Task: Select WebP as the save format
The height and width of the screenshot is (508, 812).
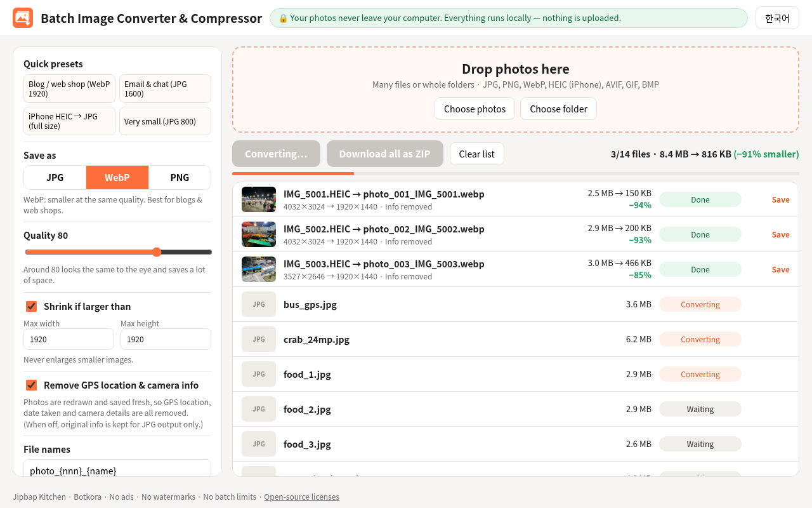Action: tap(117, 177)
